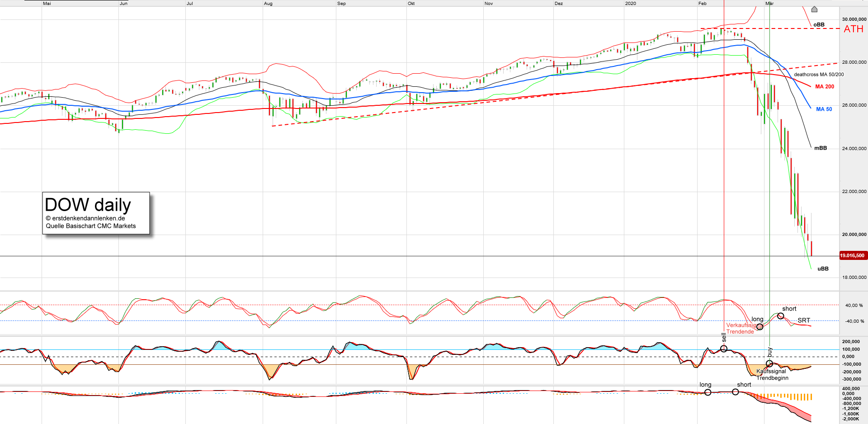Image resolution: width=868 pixels, height=424 pixels.
Task: Click the 24.000,000 price axis value
Action: 854,149
